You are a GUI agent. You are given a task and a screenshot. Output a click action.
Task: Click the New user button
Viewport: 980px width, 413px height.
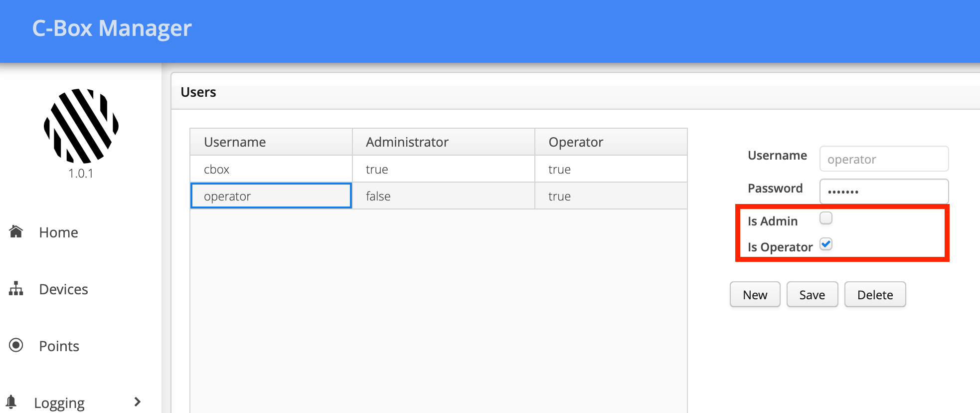755,295
